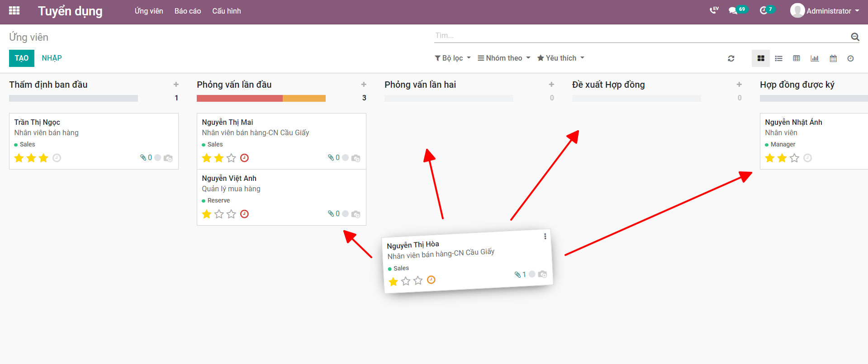The image size is (868, 364).
Task: Click the TẠO create button
Action: point(22,58)
